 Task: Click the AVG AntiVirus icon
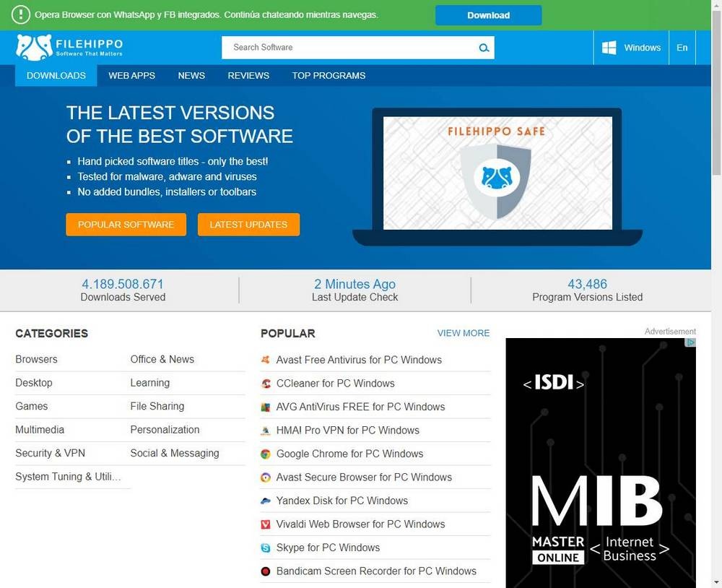tap(266, 407)
